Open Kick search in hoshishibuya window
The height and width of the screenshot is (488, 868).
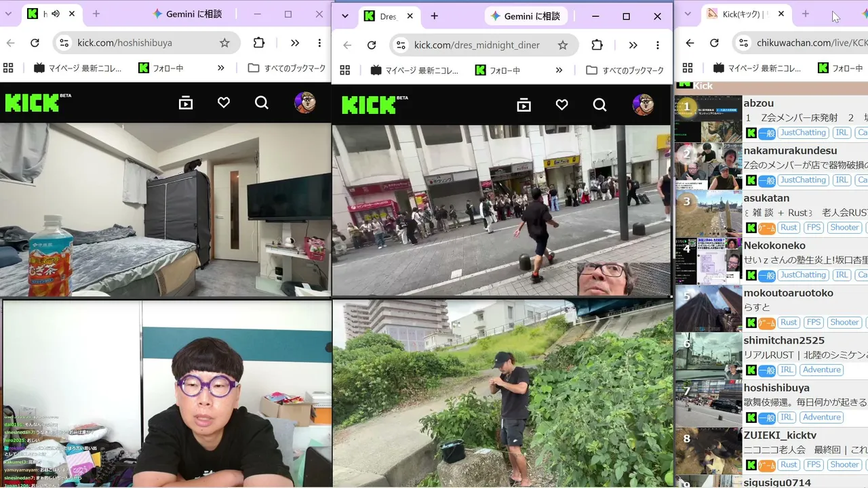(x=262, y=103)
